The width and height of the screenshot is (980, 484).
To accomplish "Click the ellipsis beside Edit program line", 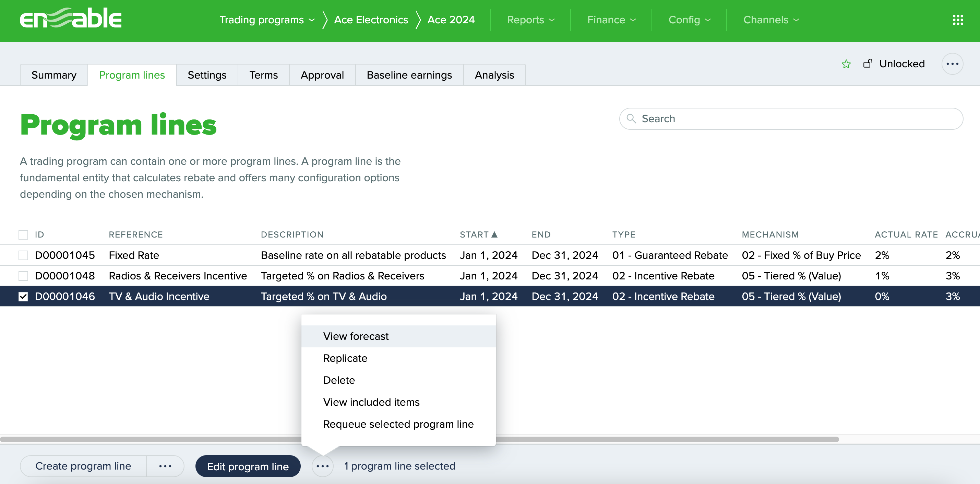I will click(323, 466).
